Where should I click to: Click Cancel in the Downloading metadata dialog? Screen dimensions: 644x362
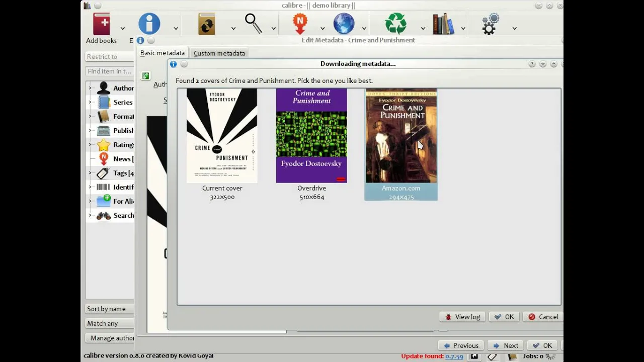click(543, 317)
